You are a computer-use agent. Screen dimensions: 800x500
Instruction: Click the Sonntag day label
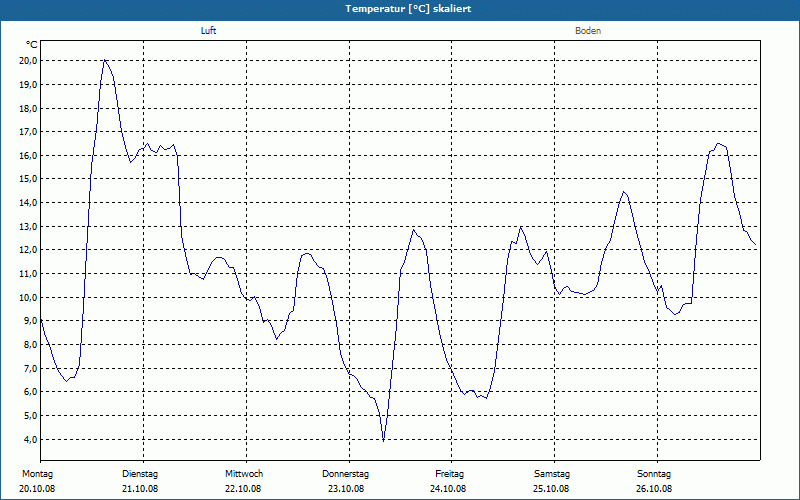654,474
